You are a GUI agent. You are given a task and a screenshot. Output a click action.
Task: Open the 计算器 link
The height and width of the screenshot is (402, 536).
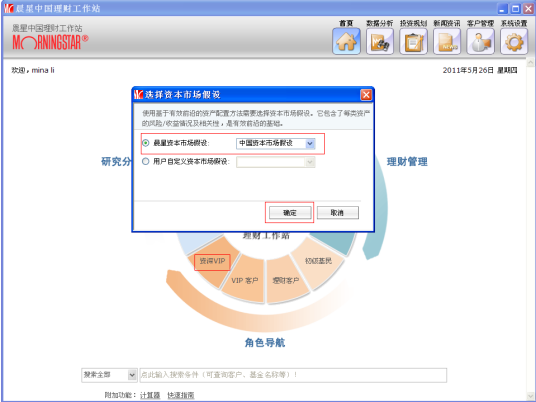[150, 395]
